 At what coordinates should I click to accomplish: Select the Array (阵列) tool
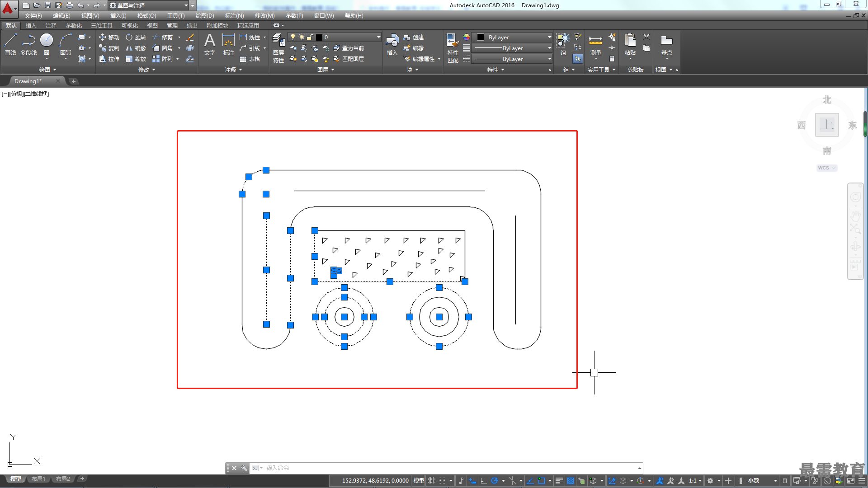coord(163,59)
